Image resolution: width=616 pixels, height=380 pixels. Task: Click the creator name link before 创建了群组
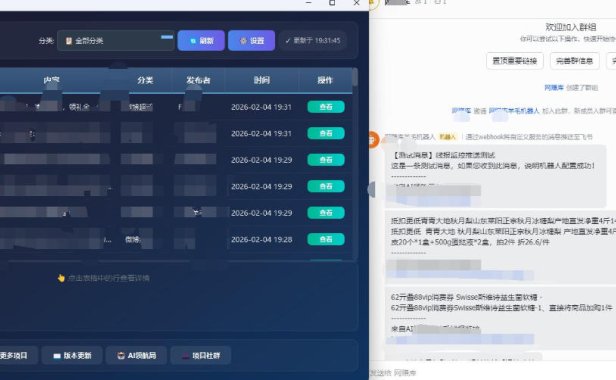[554, 88]
